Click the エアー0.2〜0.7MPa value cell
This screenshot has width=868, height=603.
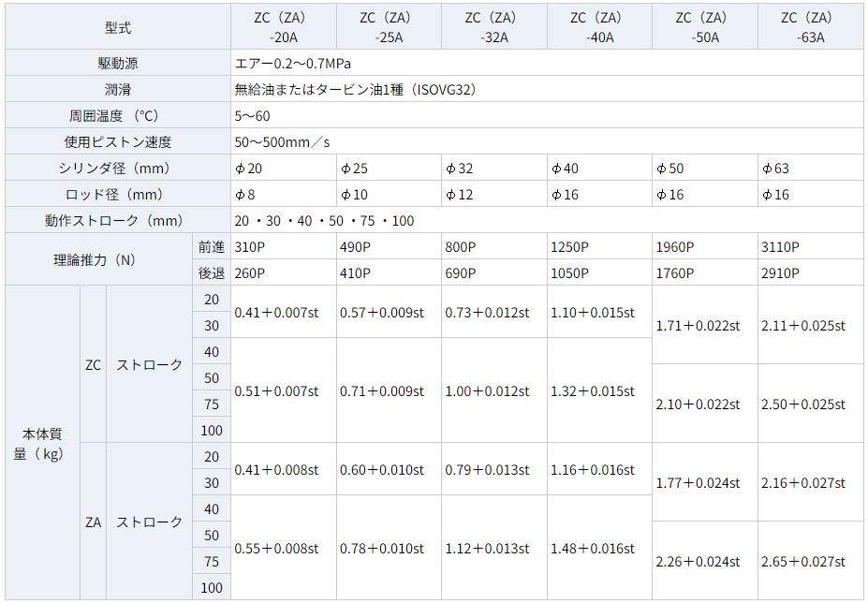pyautogui.click(x=292, y=64)
